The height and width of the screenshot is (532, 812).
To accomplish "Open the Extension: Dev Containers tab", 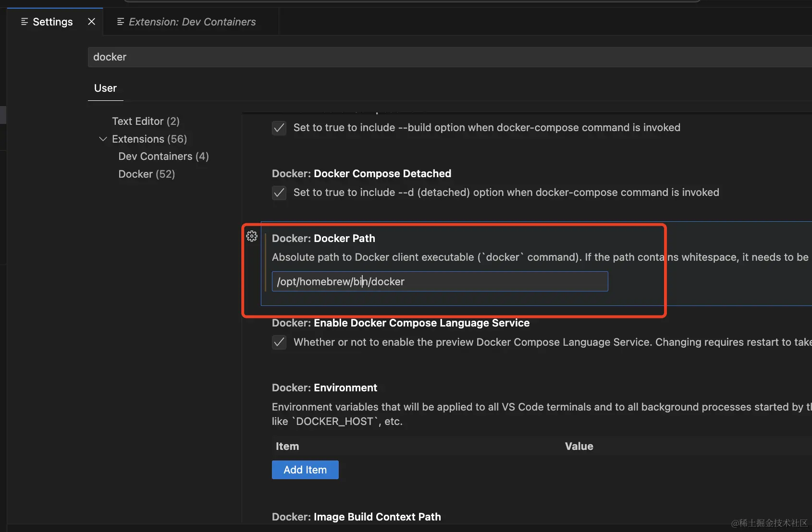I will 192,22.
